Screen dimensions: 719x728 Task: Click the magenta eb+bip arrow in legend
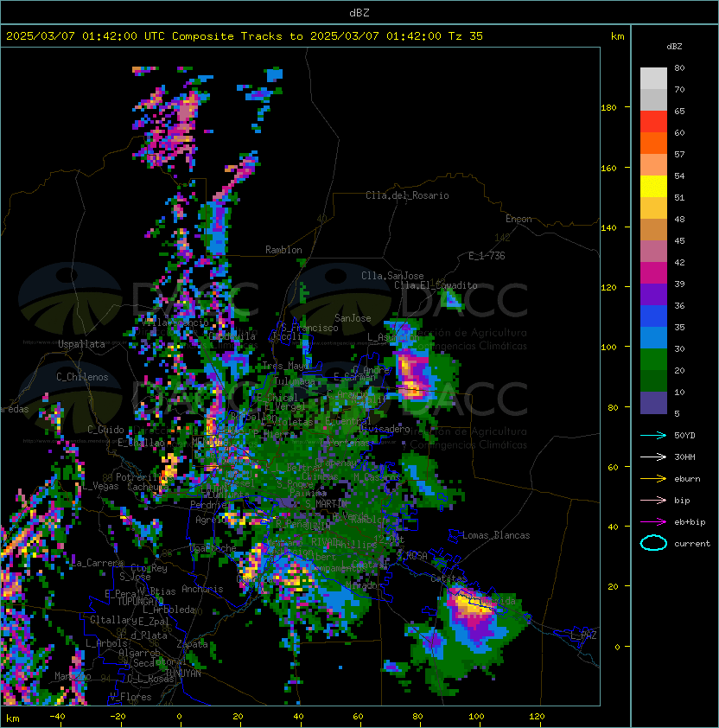(653, 522)
